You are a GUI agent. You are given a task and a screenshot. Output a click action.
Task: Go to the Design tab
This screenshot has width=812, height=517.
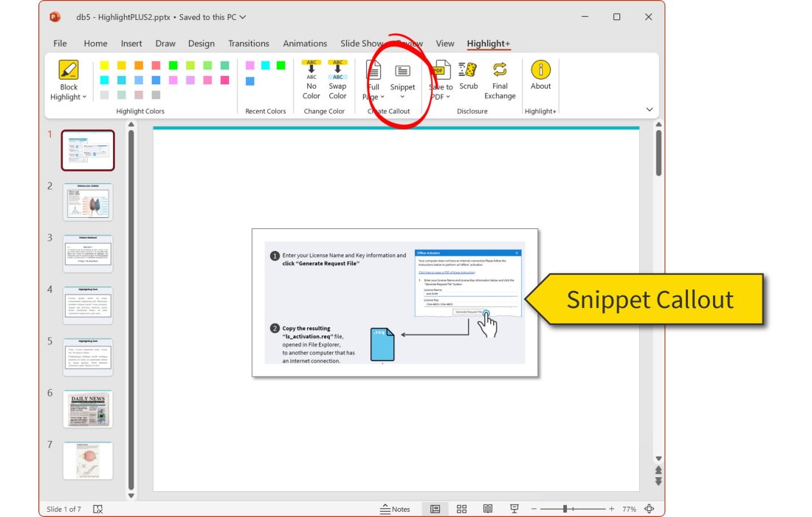pyautogui.click(x=201, y=44)
